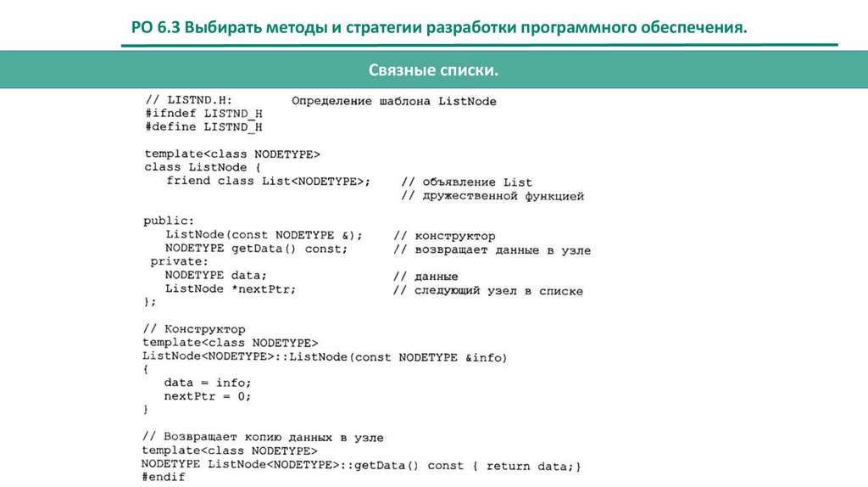Click the 'nextPtr = 0;' statement
Screen dimensions: 868x487
click(208, 396)
